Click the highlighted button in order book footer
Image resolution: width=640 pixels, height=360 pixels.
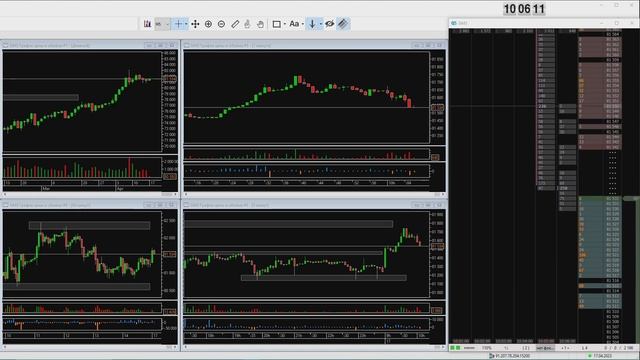tap(545, 348)
